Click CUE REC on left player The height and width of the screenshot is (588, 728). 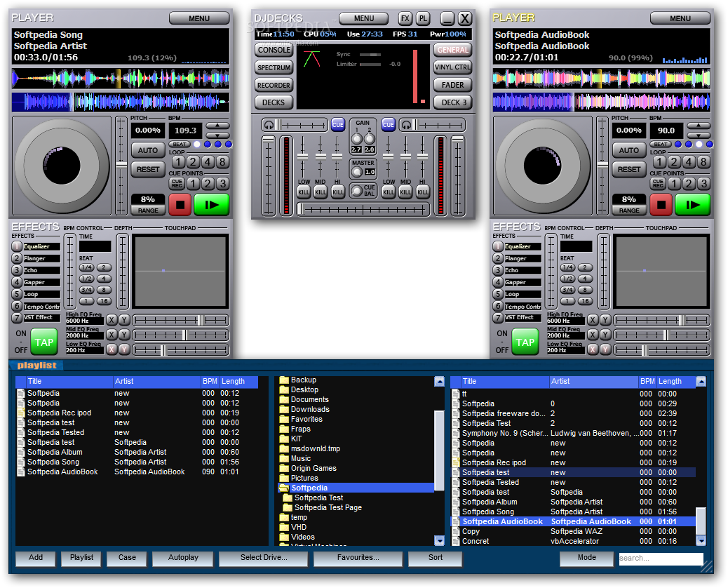[177, 183]
